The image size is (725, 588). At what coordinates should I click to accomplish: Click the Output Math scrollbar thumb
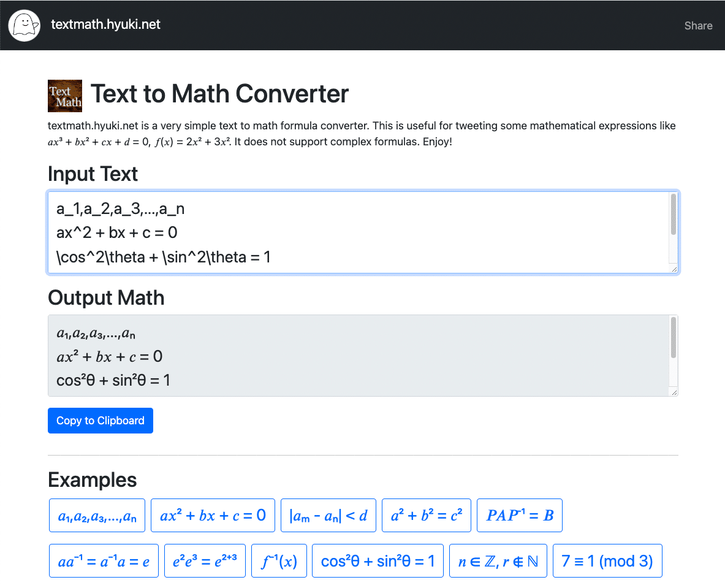[x=674, y=338]
